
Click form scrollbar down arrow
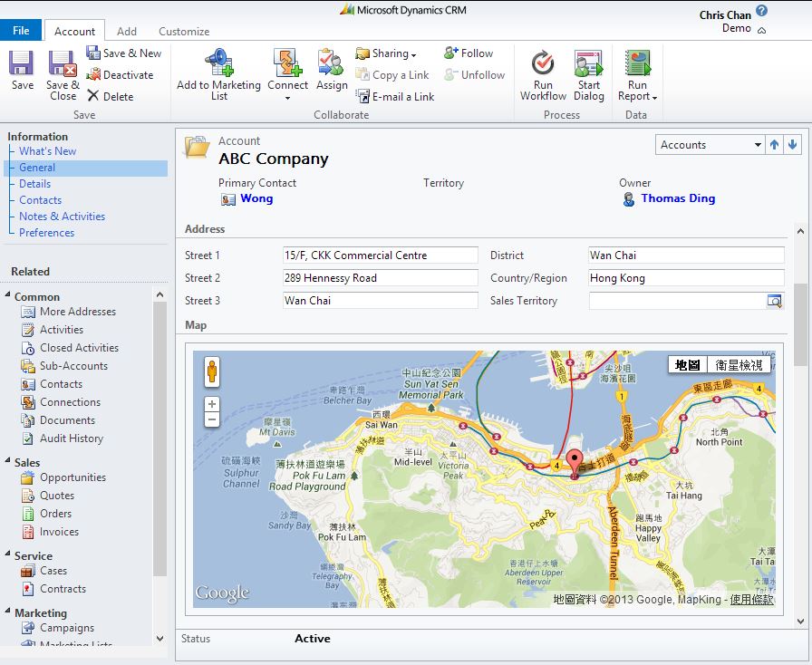coord(800,621)
